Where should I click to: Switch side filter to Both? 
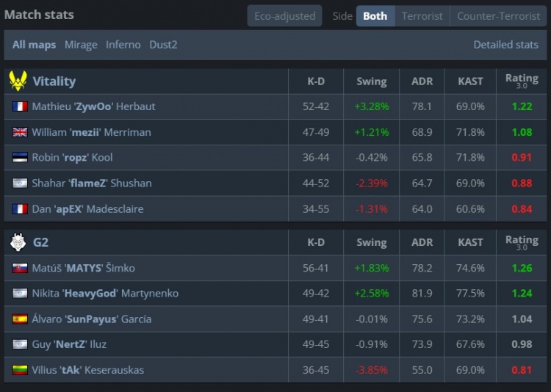tap(375, 16)
